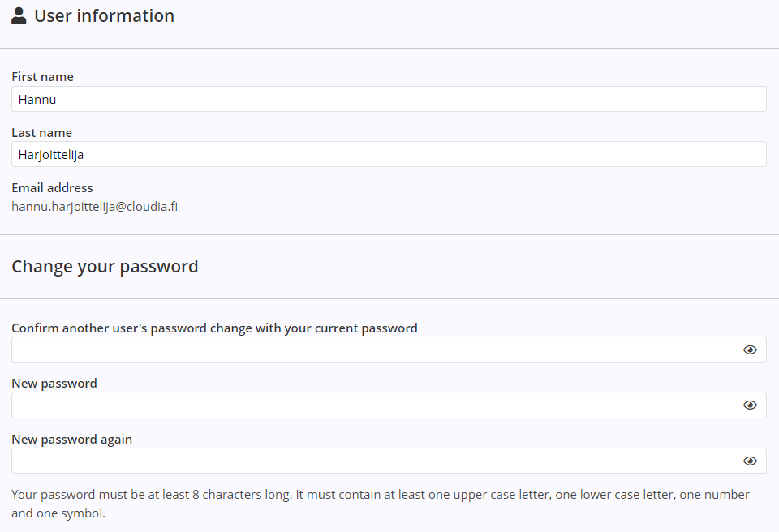
Task: Click the divider line above Change your password
Action: point(389,235)
